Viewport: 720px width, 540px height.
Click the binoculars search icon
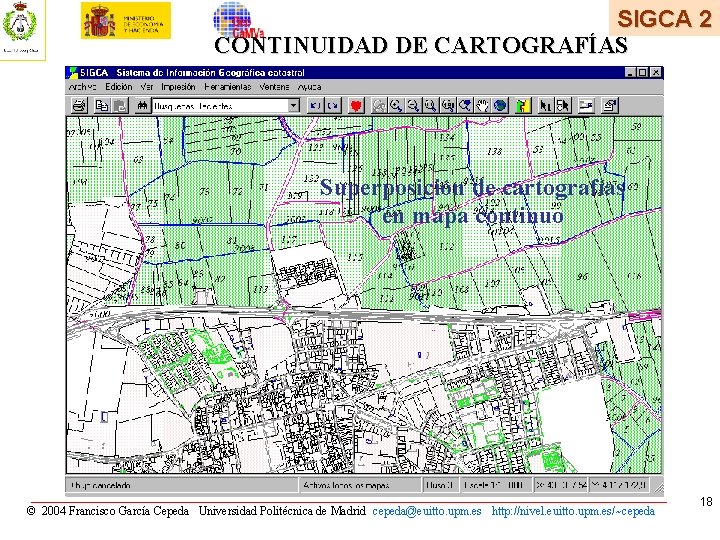pos(142,106)
